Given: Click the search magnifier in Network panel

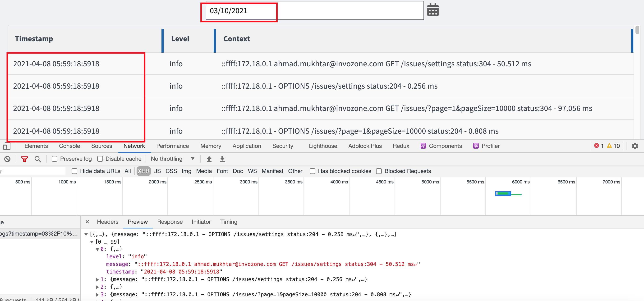Looking at the screenshot, I should coord(38,159).
